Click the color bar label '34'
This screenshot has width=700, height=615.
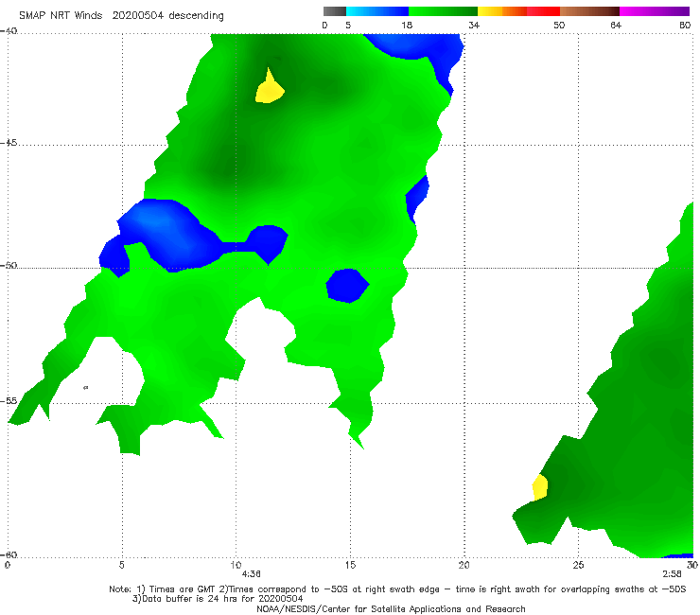pyautogui.click(x=474, y=26)
